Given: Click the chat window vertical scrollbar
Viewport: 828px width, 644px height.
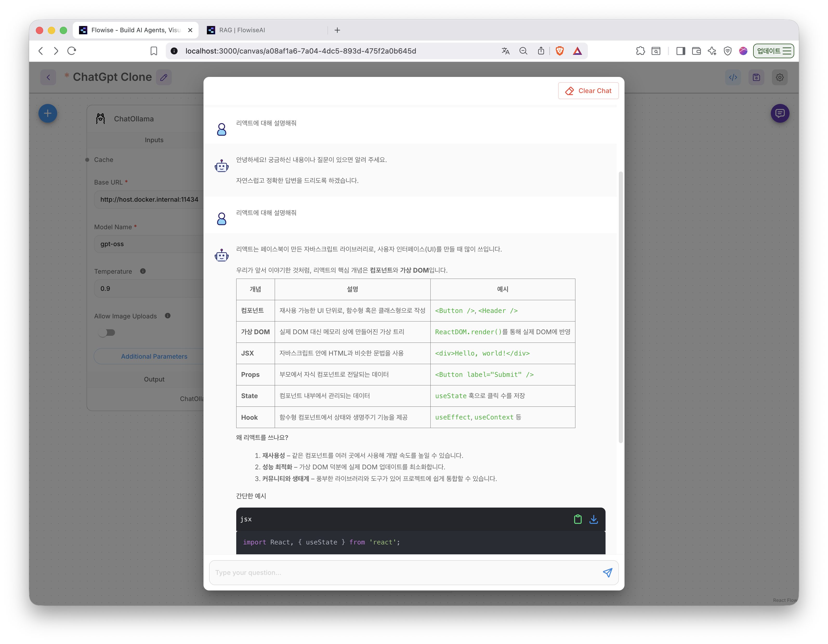Looking at the screenshot, I should 621,307.
